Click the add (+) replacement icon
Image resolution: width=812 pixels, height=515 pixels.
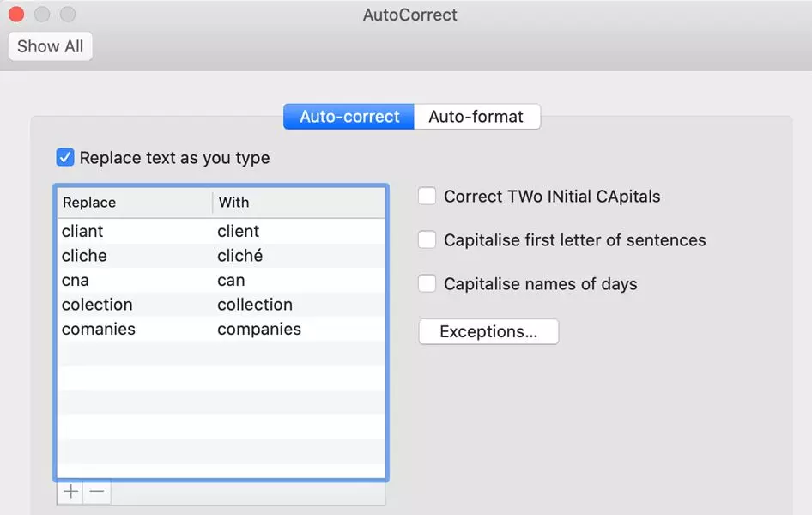[70, 491]
